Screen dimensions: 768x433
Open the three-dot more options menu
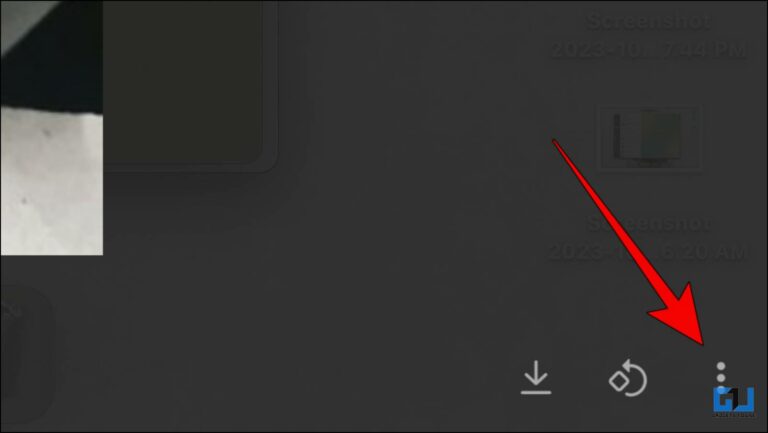click(720, 377)
